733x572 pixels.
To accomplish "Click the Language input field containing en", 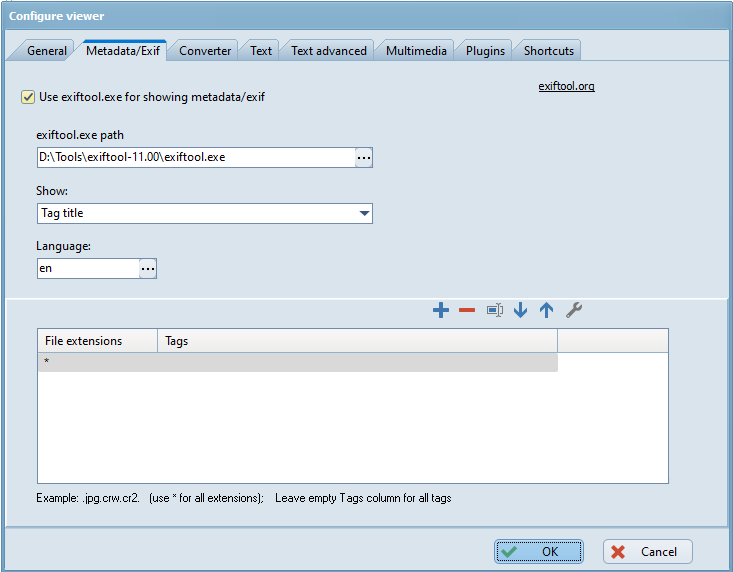I will pyautogui.click(x=88, y=269).
